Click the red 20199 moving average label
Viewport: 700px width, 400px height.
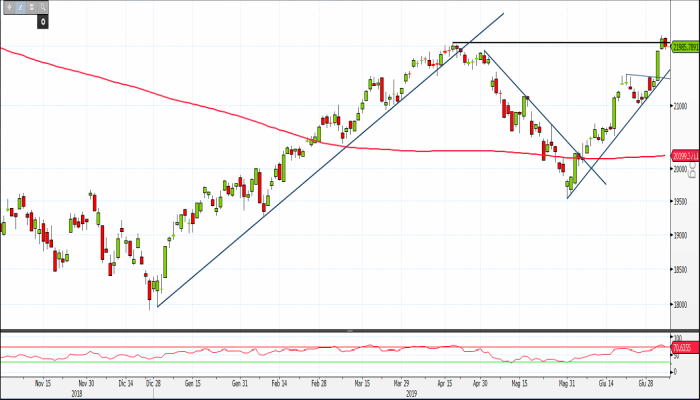click(x=685, y=156)
